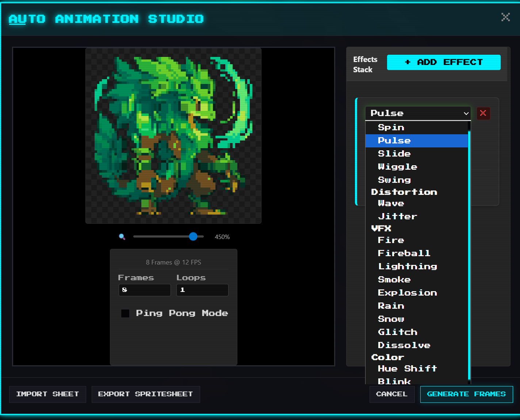Cancel the animation dialog
Viewport: 520px width, 420px height.
click(x=392, y=394)
